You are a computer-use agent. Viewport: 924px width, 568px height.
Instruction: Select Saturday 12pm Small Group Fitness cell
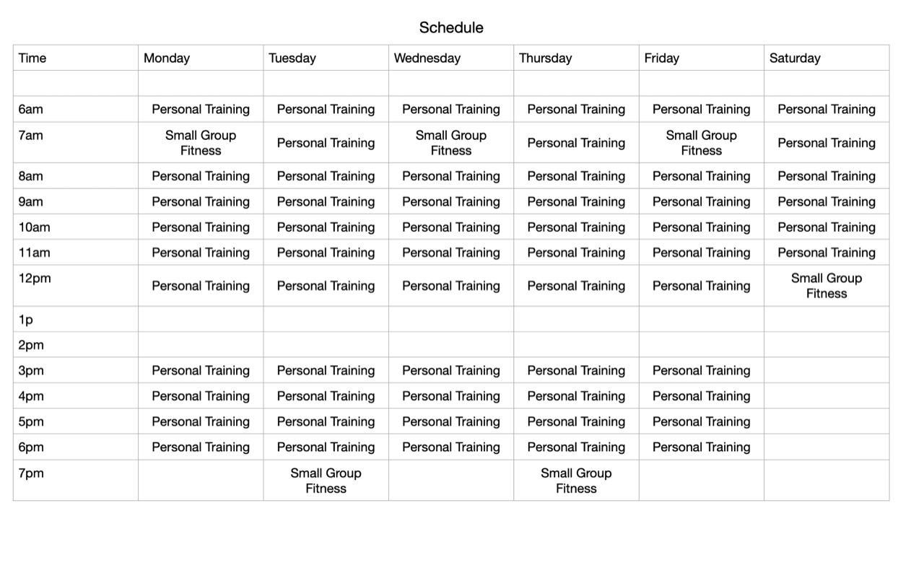click(827, 286)
